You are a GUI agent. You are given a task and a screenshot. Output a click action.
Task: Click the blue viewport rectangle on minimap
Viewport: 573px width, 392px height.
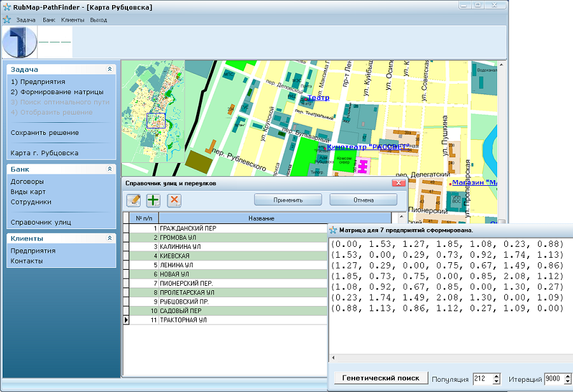(x=156, y=120)
